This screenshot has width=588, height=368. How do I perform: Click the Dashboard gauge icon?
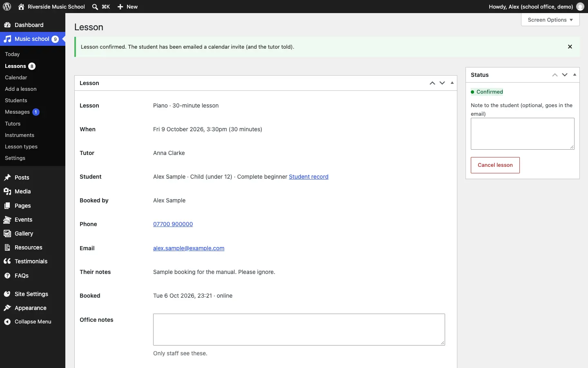coord(7,25)
